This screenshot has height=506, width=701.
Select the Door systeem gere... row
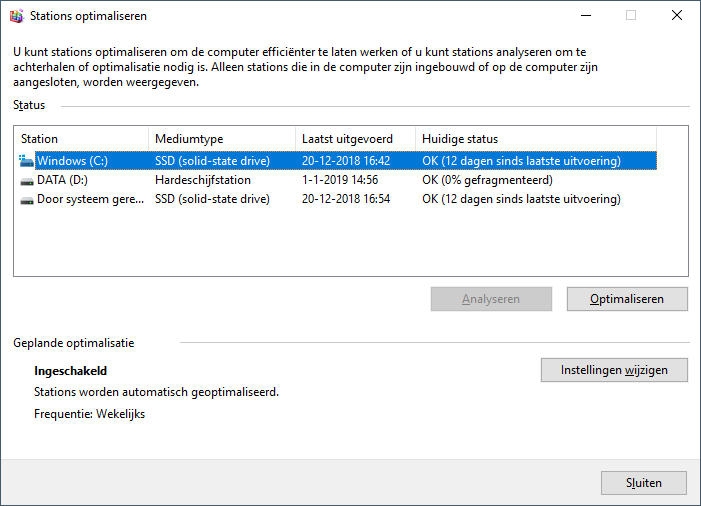click(338, 199)
